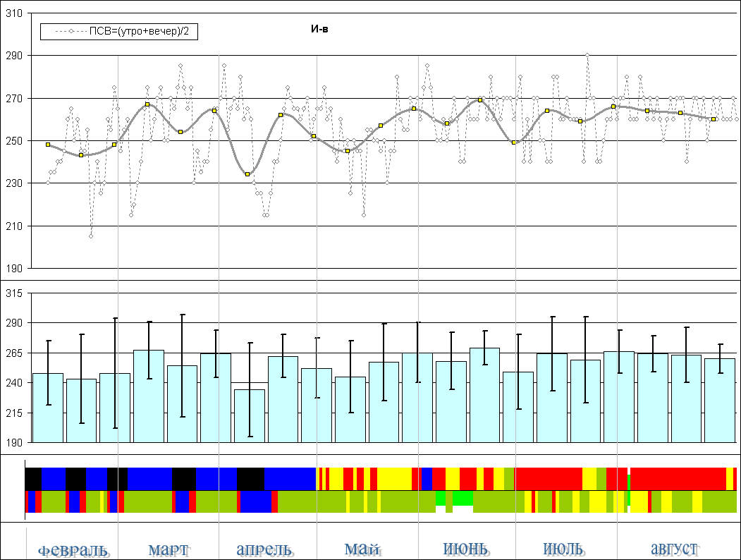Click the legend entry ПСВ=(утро+вечер)/2

[118, 32]
